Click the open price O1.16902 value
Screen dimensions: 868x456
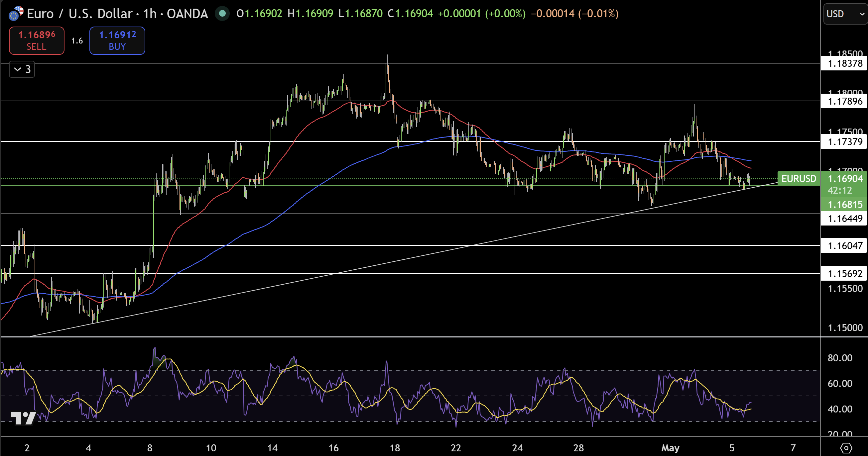(259, 14)
